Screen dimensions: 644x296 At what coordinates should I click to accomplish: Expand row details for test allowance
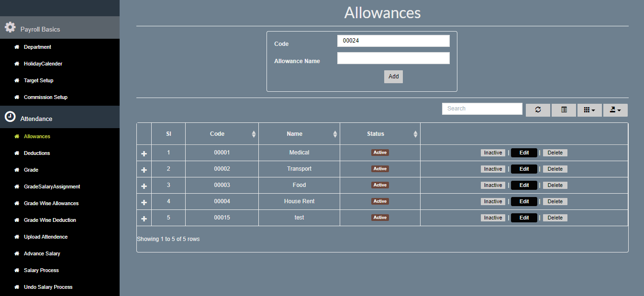pyautogui.click(x=144, y=219)
